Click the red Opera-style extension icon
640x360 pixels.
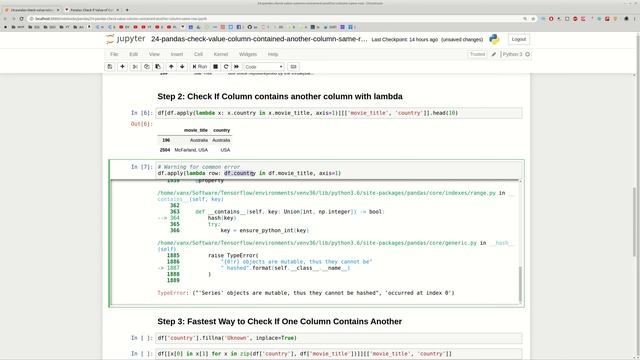(x=551, y=19)
